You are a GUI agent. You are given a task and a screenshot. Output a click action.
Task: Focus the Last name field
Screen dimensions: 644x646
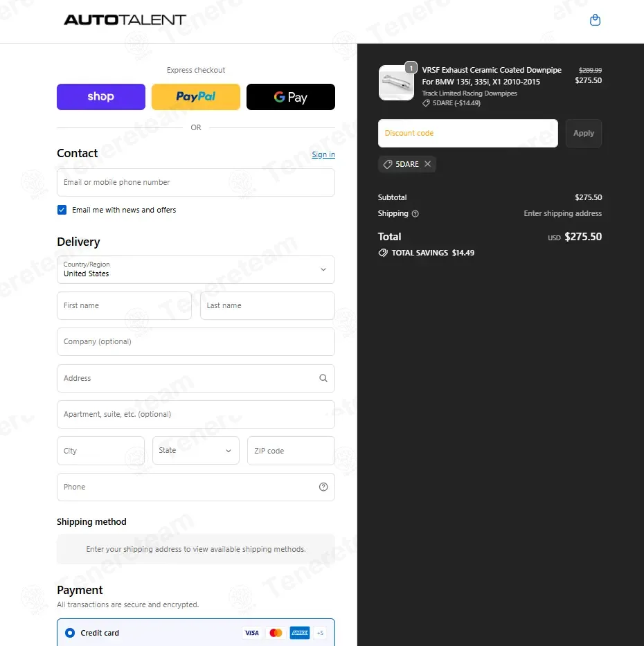coord(267,306)
